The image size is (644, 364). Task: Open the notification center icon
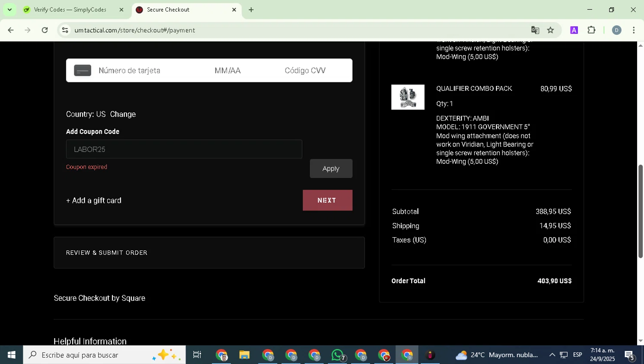pyautogui.click(x=630, y=355)
